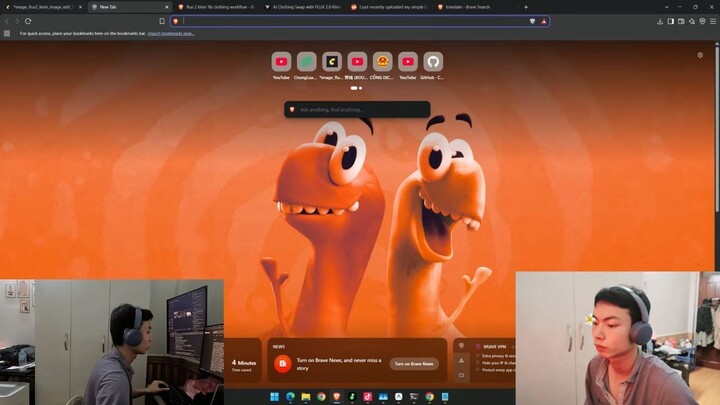The width and height of the screenshot is (720, 405).
Task: Open the tab groups grid icon on bookmarks bar
Action: pos(7,34)
